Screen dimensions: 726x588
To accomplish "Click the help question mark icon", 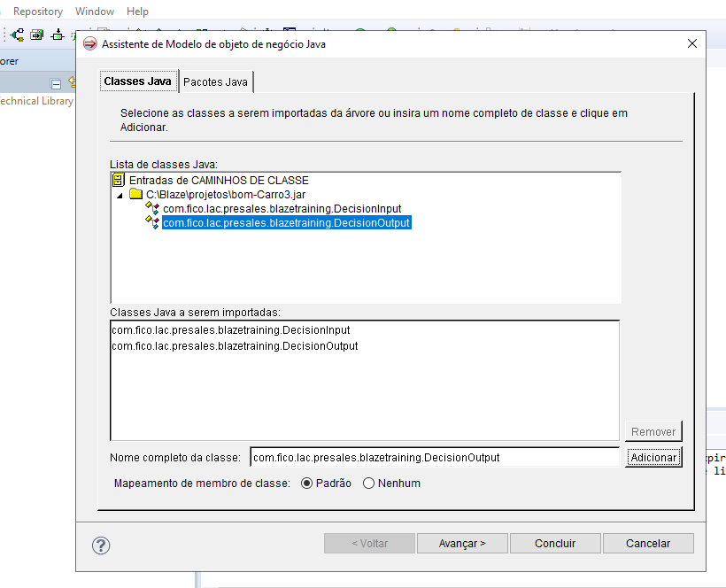I will click(100, 545).
